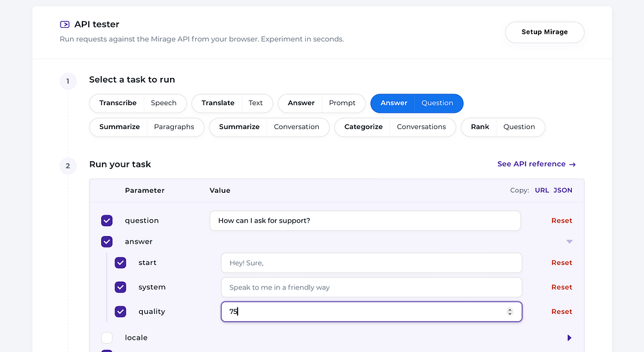Image resolution: width=644 pixels, height=352 pixels.
Task: Uncheck the question parameter checkbox
Action: pos(107,221)
